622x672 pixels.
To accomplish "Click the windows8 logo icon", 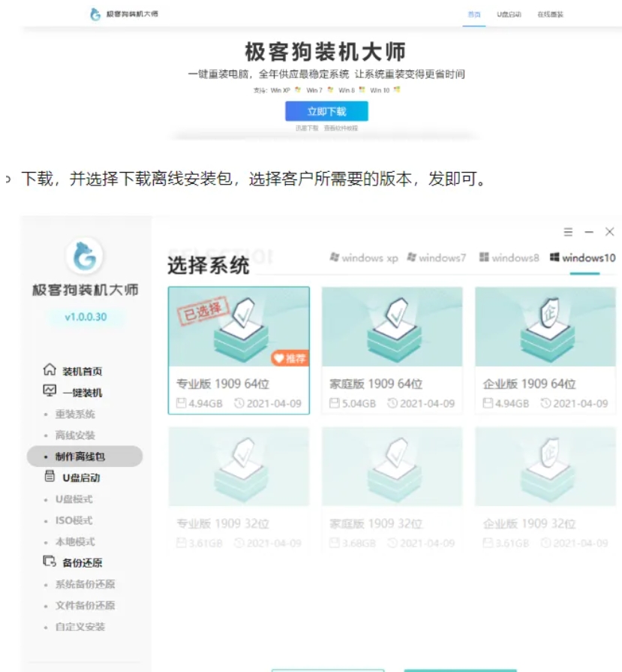I will coord(484,257).
